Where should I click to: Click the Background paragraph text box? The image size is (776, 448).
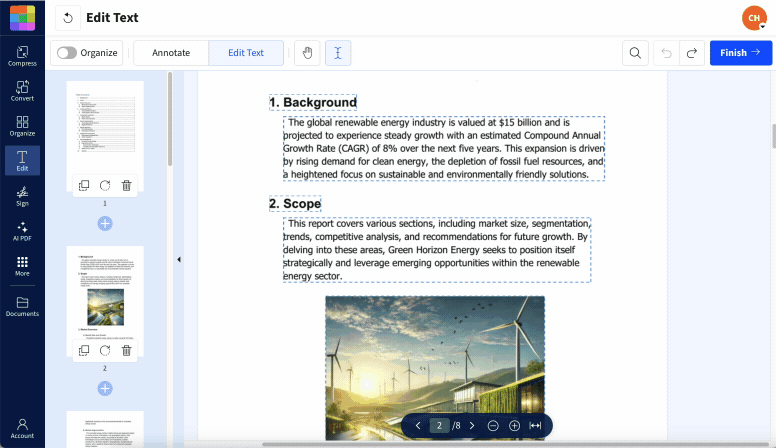(x=444, y=149)
